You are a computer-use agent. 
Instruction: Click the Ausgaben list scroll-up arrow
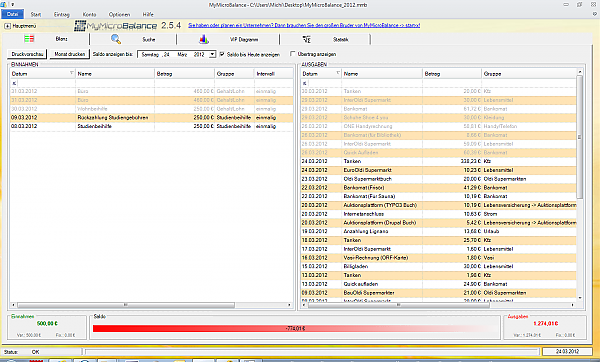pyautogui.click(x=580, y=72)
